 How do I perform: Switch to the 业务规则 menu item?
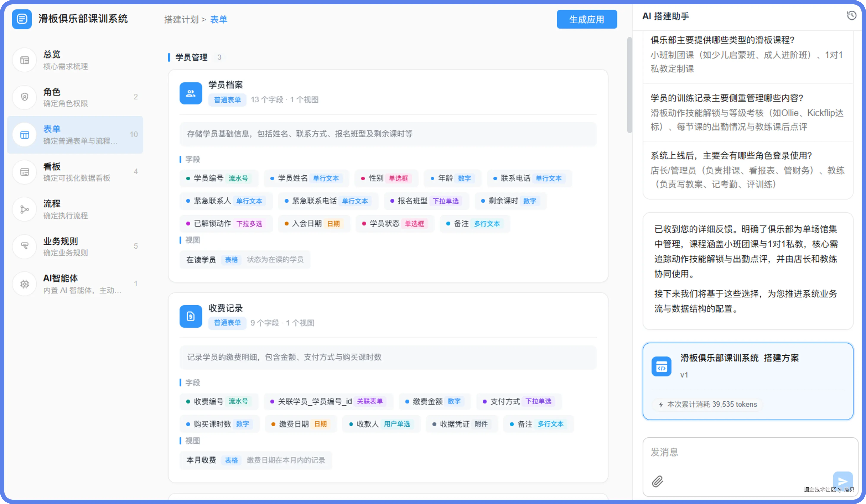pos(75,246)
